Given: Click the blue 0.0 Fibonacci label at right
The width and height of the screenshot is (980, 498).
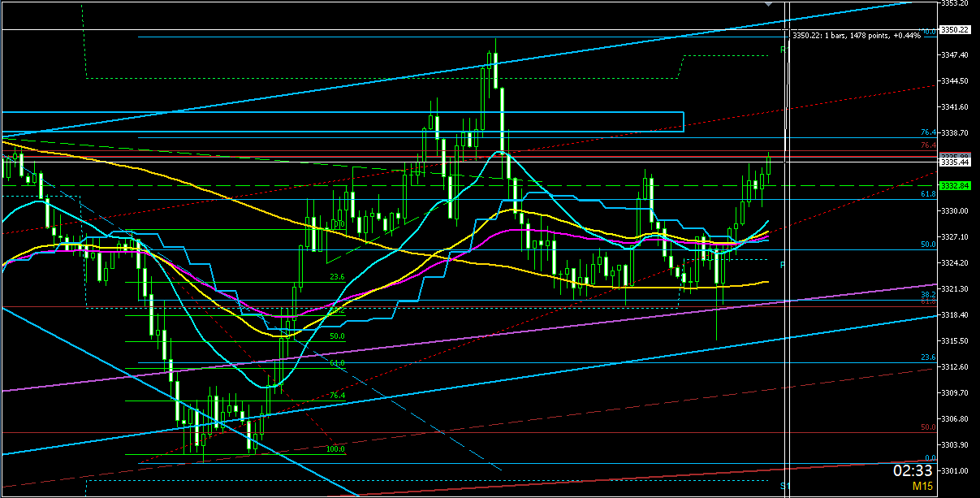Looking at the screenshot, I should (x=932, y=458).
